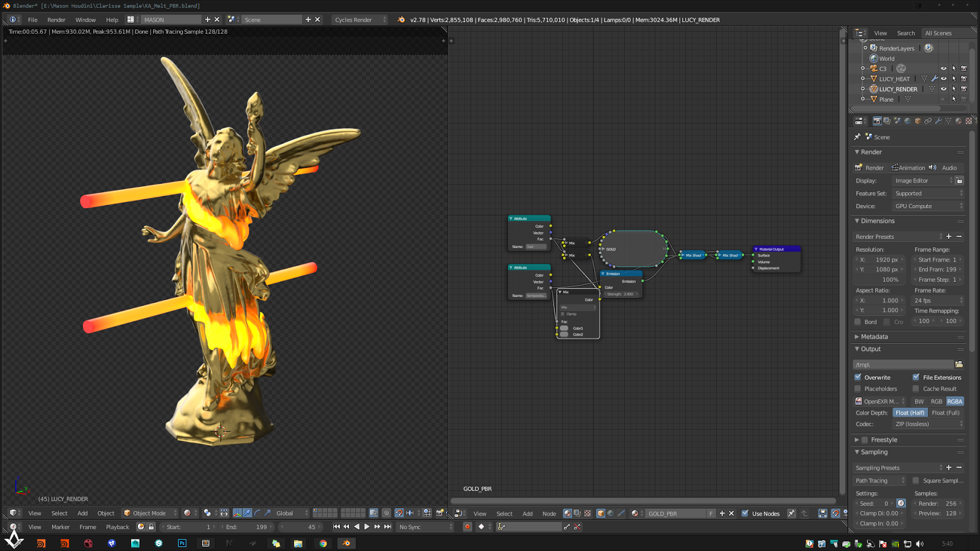Switch to the Texture properties tab
The image size is (980, 551).
968,121
